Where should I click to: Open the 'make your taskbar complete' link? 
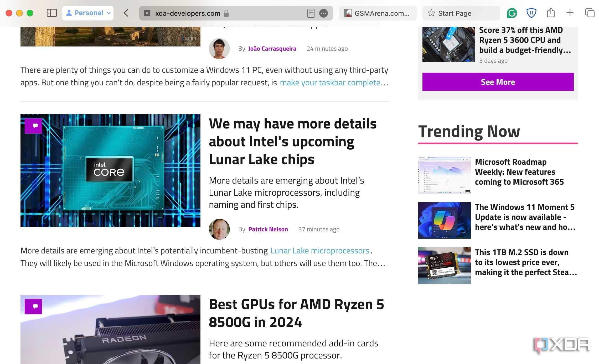point(330,82)
